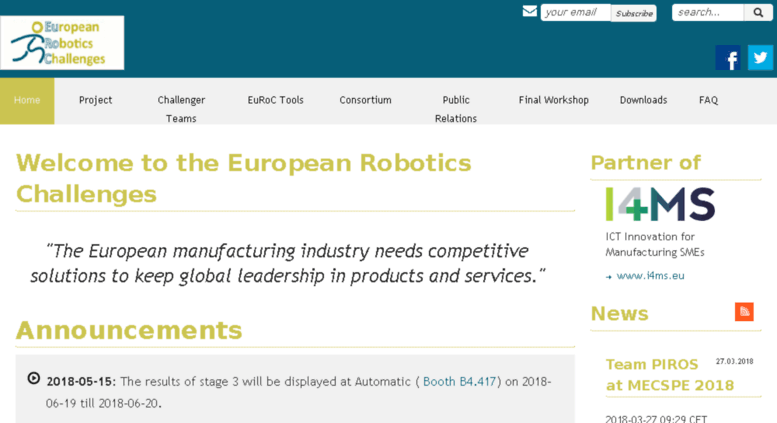Click the I4MS partner logo
The image size is (777, 423).
[x=660, y=204]
